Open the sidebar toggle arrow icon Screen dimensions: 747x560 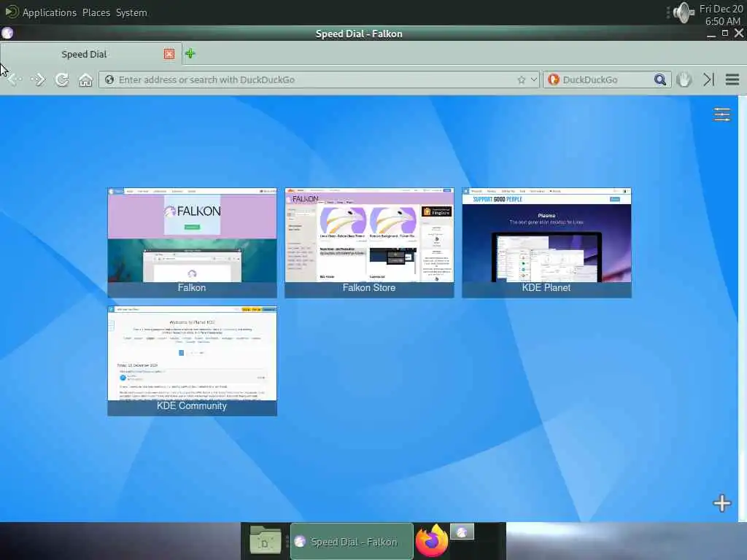[708, 79]
